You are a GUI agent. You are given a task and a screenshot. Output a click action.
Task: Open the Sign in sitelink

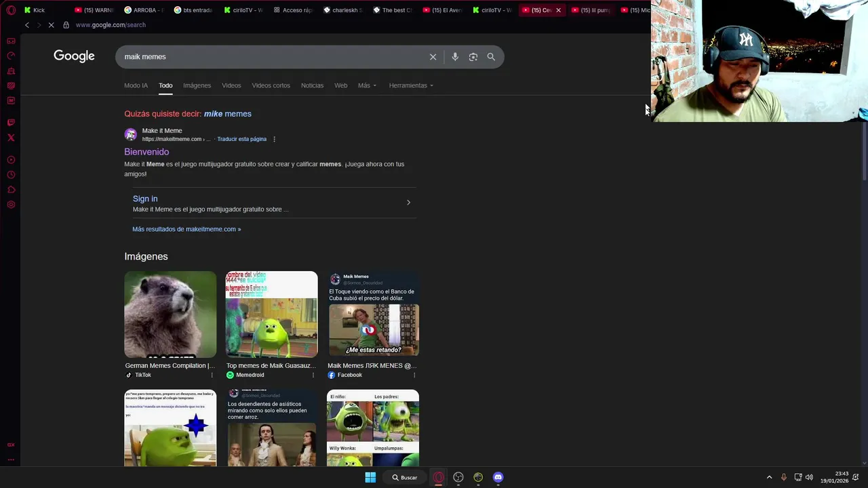click(145, 199)
